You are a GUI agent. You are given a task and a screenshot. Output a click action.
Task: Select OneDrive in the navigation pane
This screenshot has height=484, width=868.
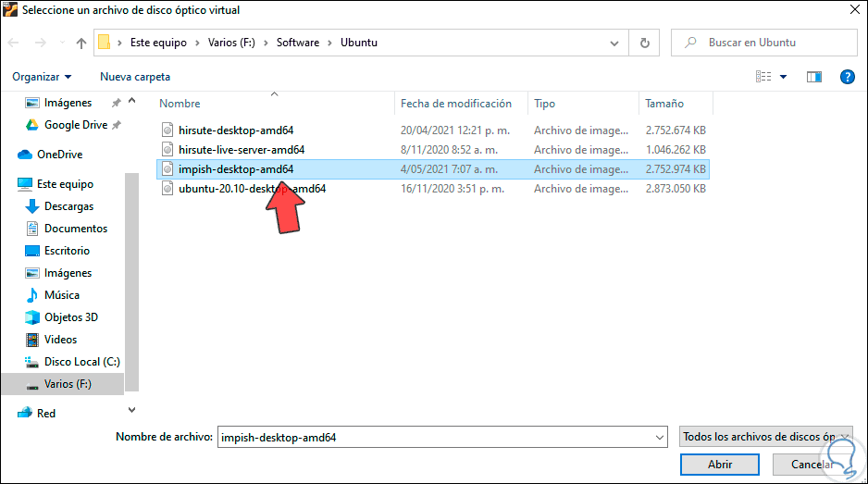point(59,155)
